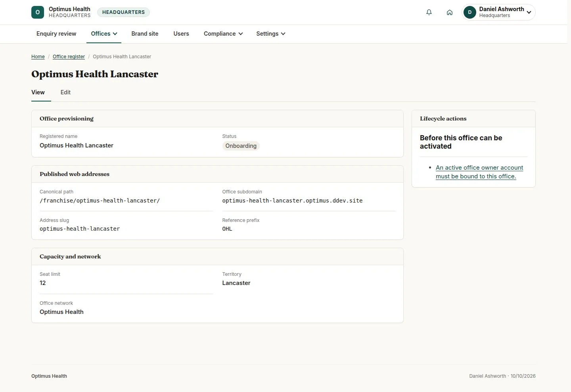Screen dimensions: 571x392
Task: Go to the home icon in header
Action: pos(450,12)
